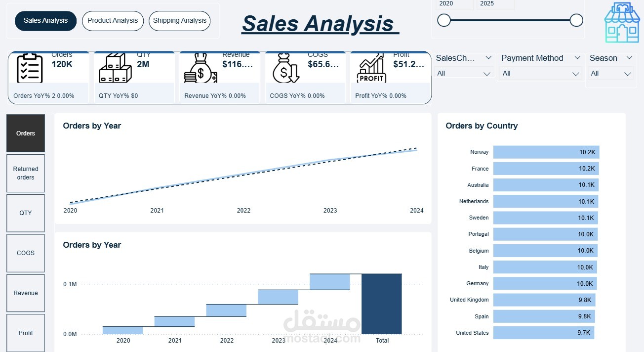Open the SalesChannel slicer dropdown
This screenshot has width=644, height=352.
[x=488, y=58]
